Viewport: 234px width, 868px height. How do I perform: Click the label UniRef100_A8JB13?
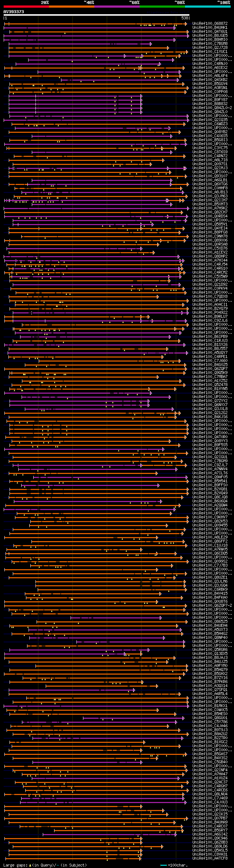coord(210,192)
